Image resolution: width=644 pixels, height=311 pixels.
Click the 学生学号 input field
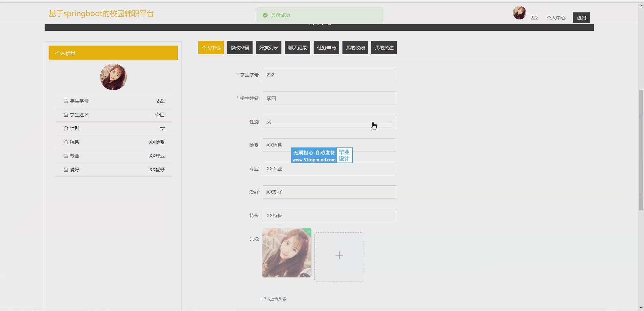pos(329,75)
